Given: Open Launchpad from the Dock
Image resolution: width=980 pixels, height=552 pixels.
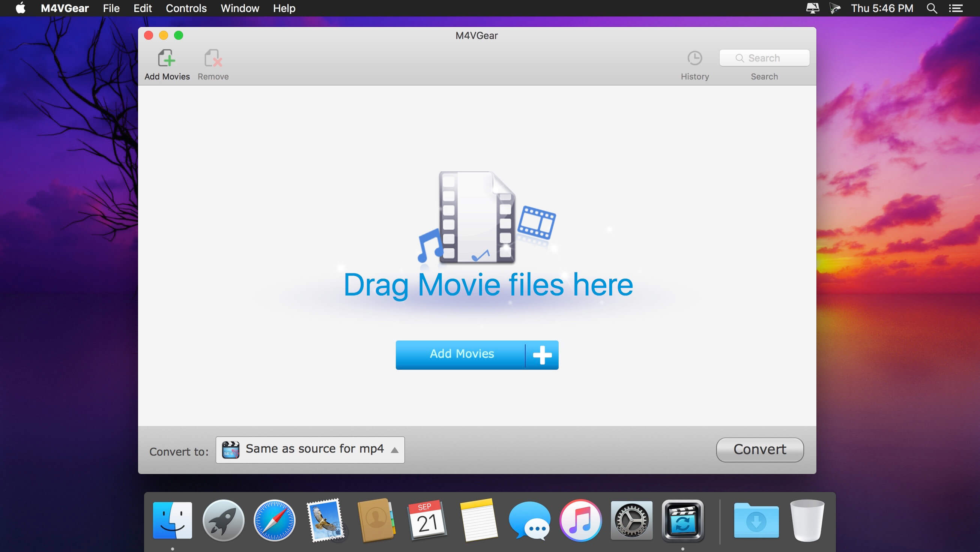Looking at the screenshot, I should [223, 520].
